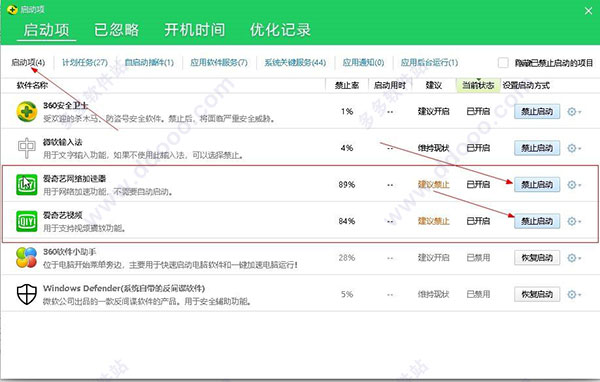Click the 爱奇艺视频 app icon

pos(27,221)
